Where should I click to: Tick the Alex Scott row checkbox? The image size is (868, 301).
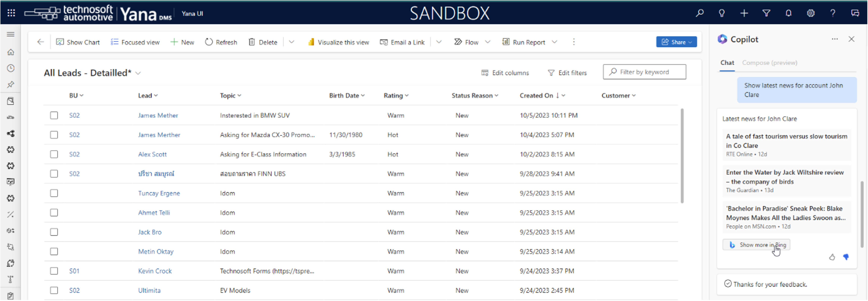click(x=54, y=154)
